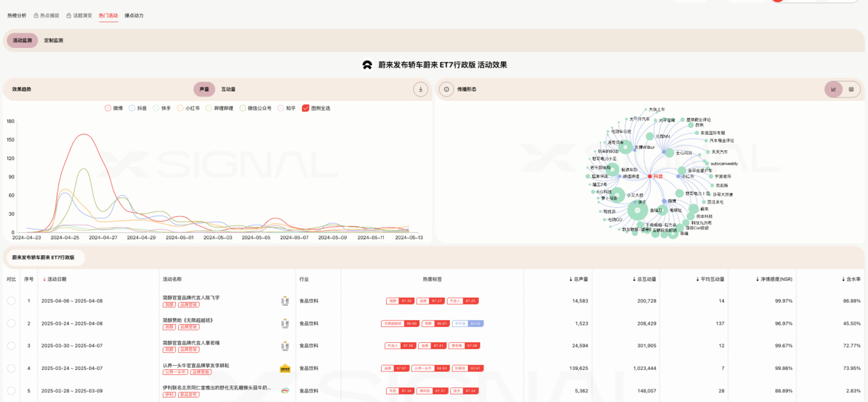Switch propagation view to table mode
This screenshot has height=402, width=868.
(851, 89)
